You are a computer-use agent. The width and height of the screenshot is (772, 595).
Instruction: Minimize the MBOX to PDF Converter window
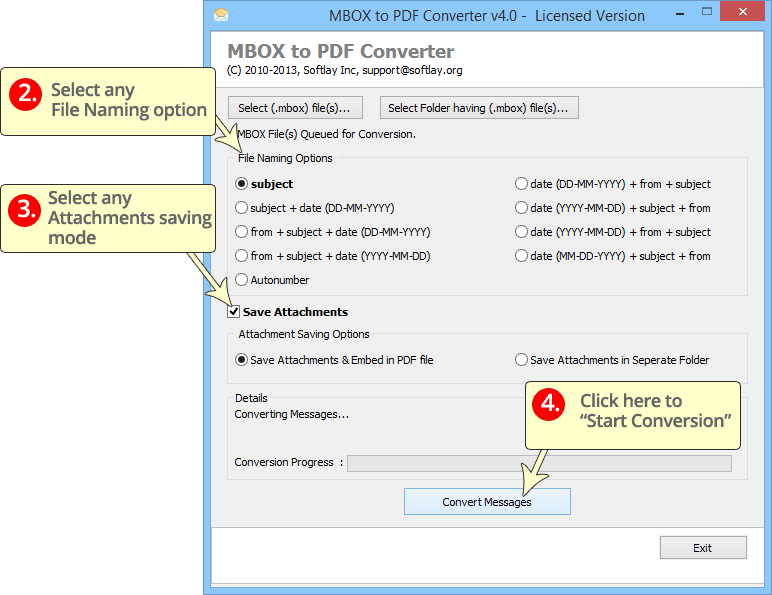coord(680,14)
